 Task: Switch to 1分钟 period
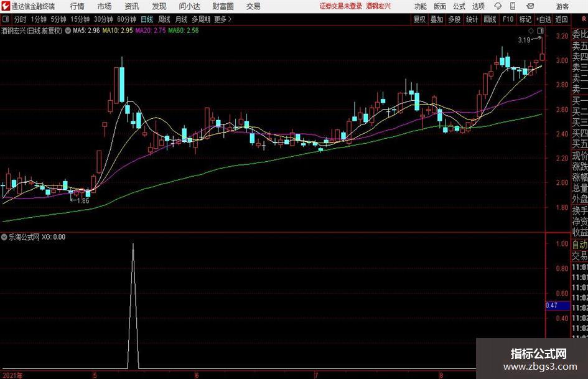point(38,19)
